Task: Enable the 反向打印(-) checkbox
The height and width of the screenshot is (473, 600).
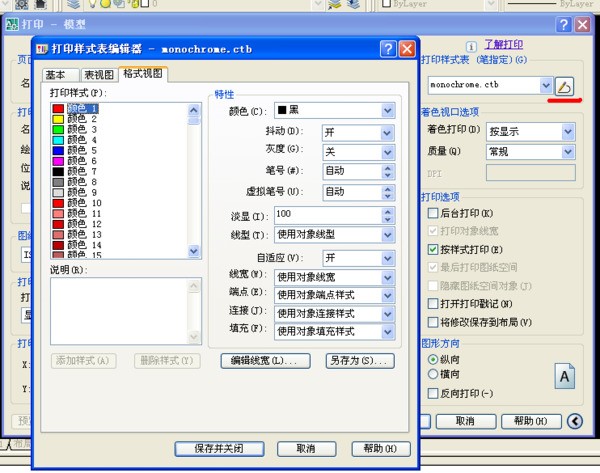Action: pyautogui.click(x=433, y=393)
